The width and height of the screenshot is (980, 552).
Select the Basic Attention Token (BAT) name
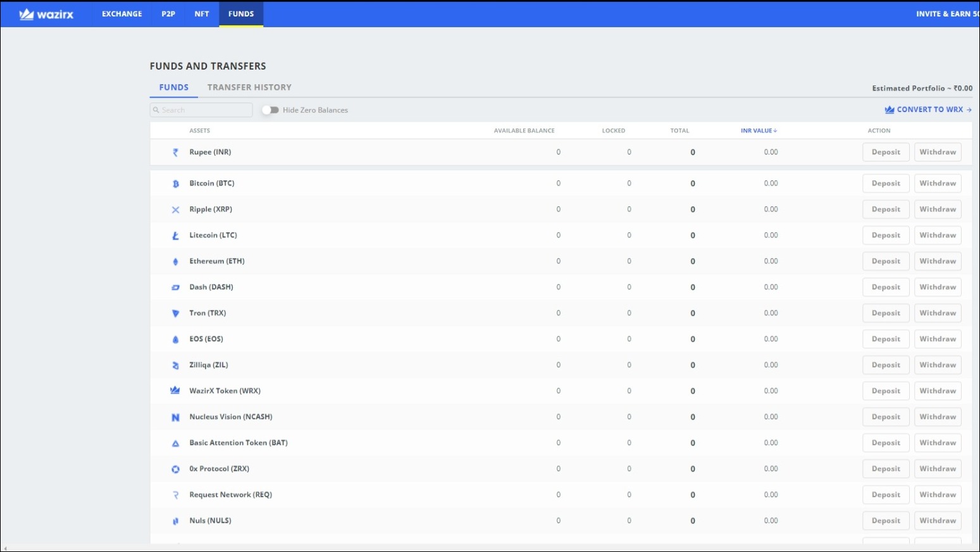coord(239,443)
